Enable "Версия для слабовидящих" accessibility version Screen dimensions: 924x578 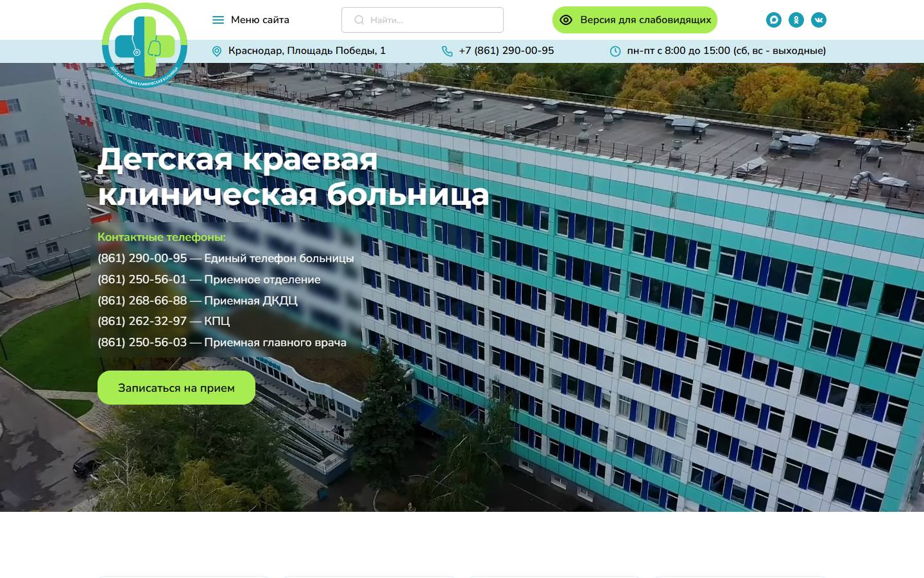(635, 20)
